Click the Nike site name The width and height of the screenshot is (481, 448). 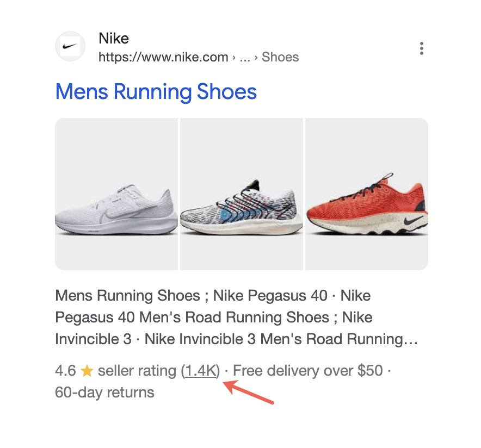[114, 39]
